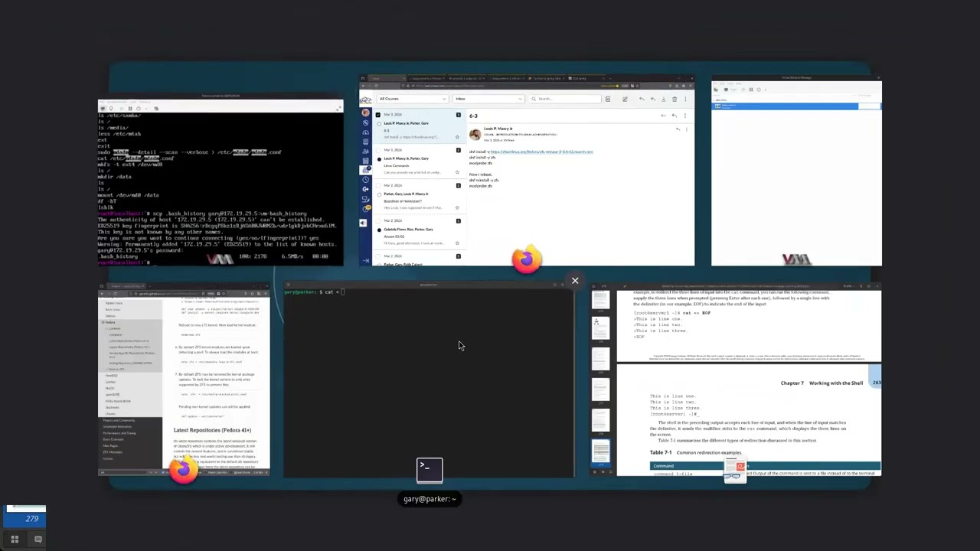Open the zfsonlinux.org rpm link in the message
The height and width of the screenshot is (551, 980).
(542, 152)
